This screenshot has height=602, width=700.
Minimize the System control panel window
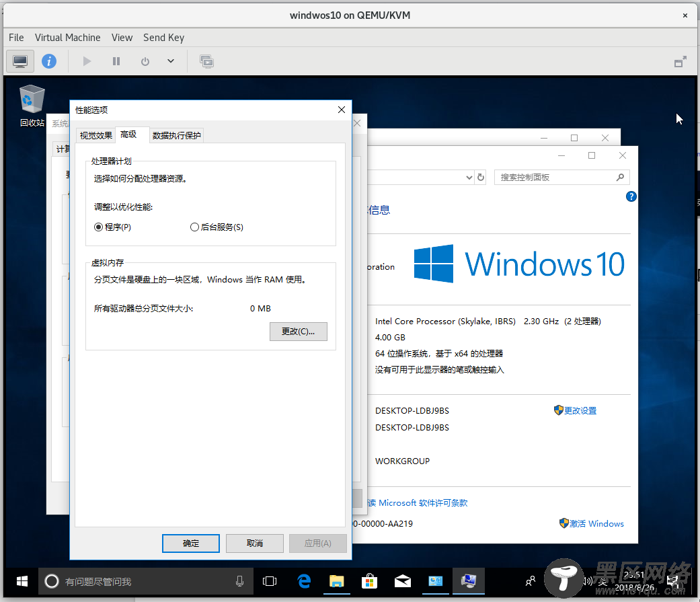click(561, 155)
